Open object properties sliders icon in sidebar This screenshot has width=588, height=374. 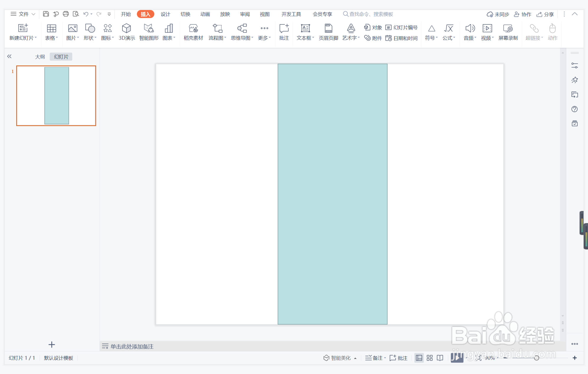pos(574,65)
